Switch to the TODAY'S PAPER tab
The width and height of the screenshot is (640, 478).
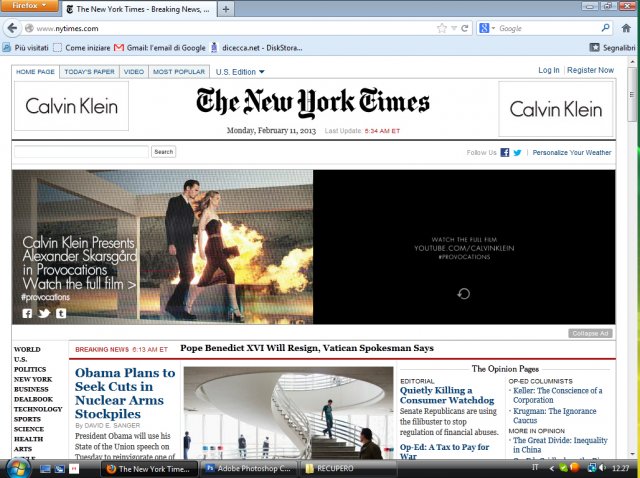click(89, 71)
